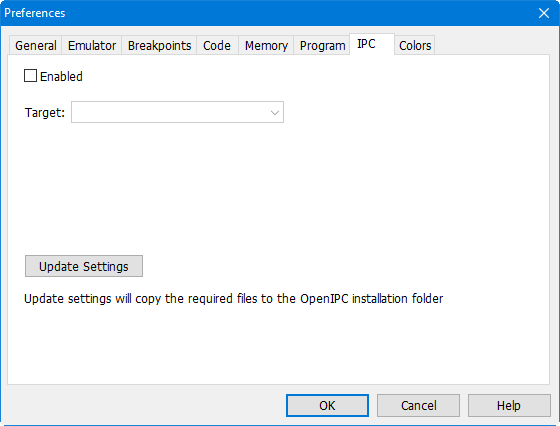Viewport: 560px width, 426px height.
Task: Close the Preferences window with X
Action: (544, 13)
